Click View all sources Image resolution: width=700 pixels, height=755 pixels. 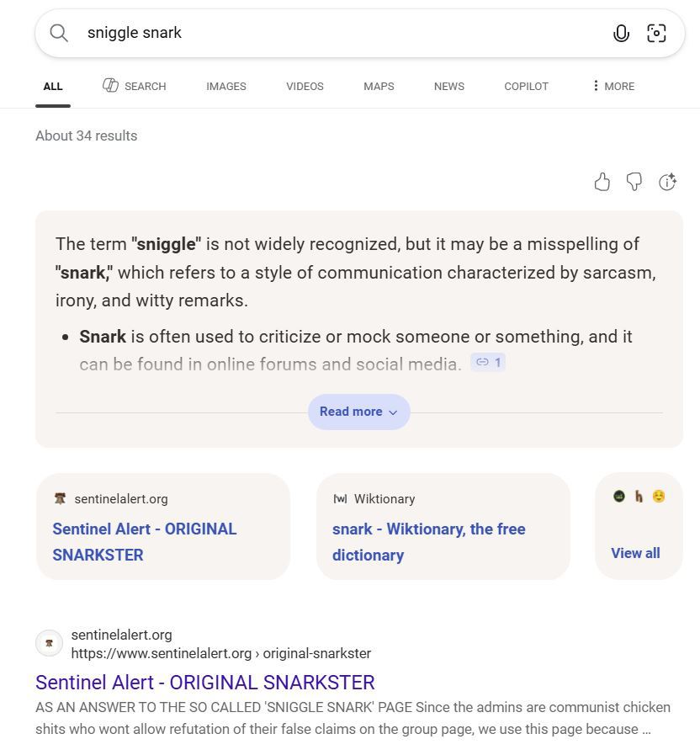(635, 553)
